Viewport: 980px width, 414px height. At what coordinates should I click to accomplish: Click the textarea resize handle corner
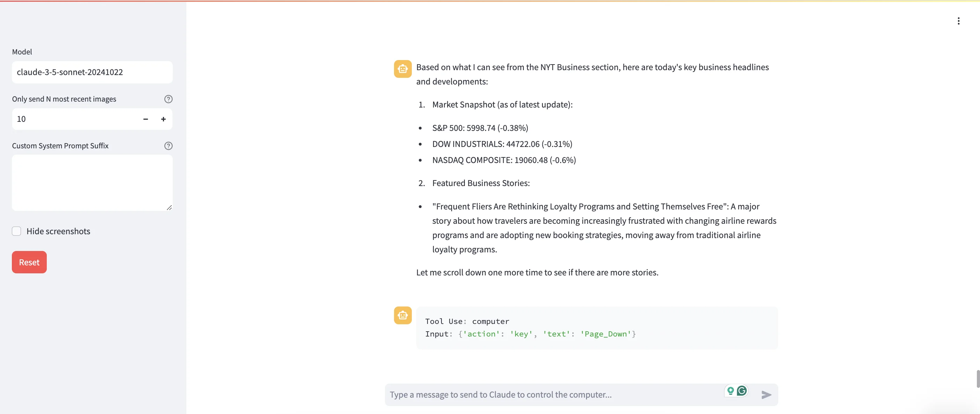click(169, 207)
